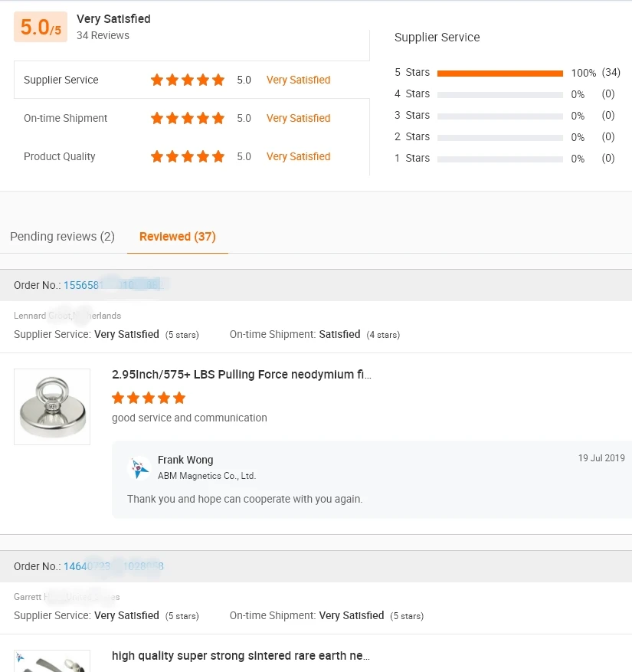This screenshot has height=672, width=632.
Task: Click the On-time Shipment rating stars
Action: 188,118
